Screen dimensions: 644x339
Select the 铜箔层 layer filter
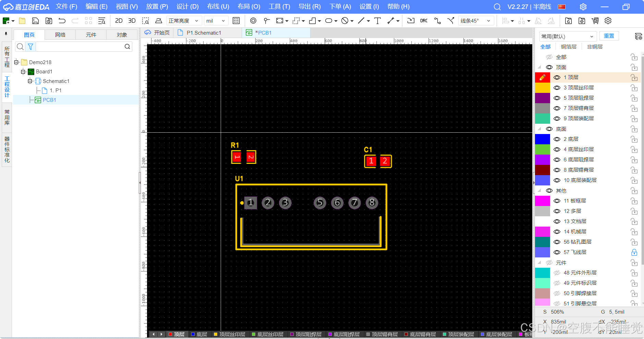(x=569, y=47)
